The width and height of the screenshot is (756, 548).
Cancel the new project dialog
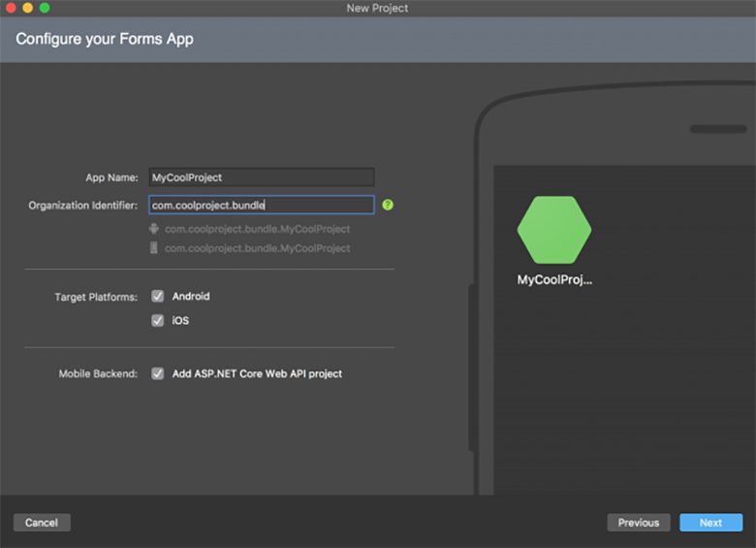(x=42, y=523)
